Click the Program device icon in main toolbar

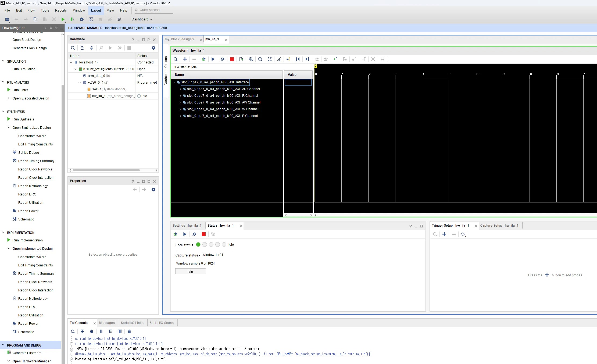click(x=72, y=19)
